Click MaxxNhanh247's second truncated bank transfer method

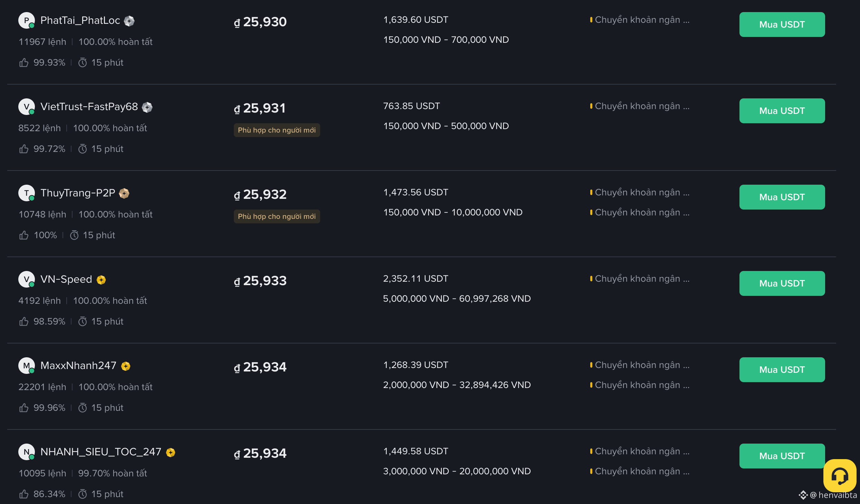click(640, 385)
